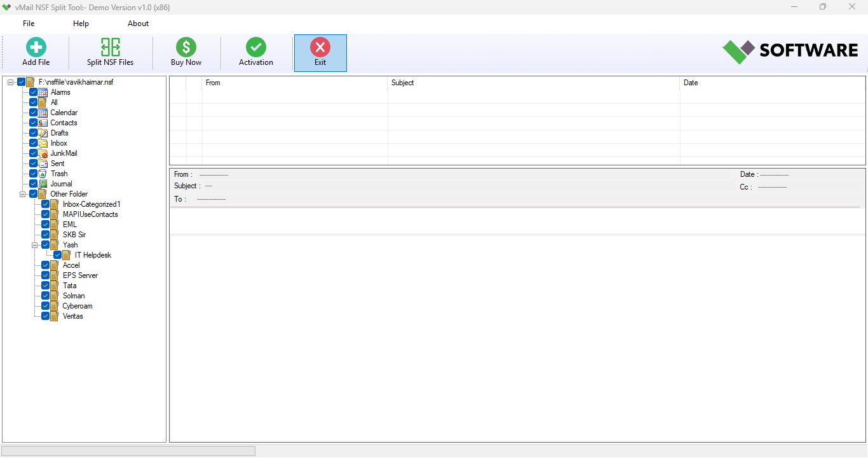Click the Contacts folder icon
Image resolution: width=868 pixels, height=458 pixels.
point(43,123)
